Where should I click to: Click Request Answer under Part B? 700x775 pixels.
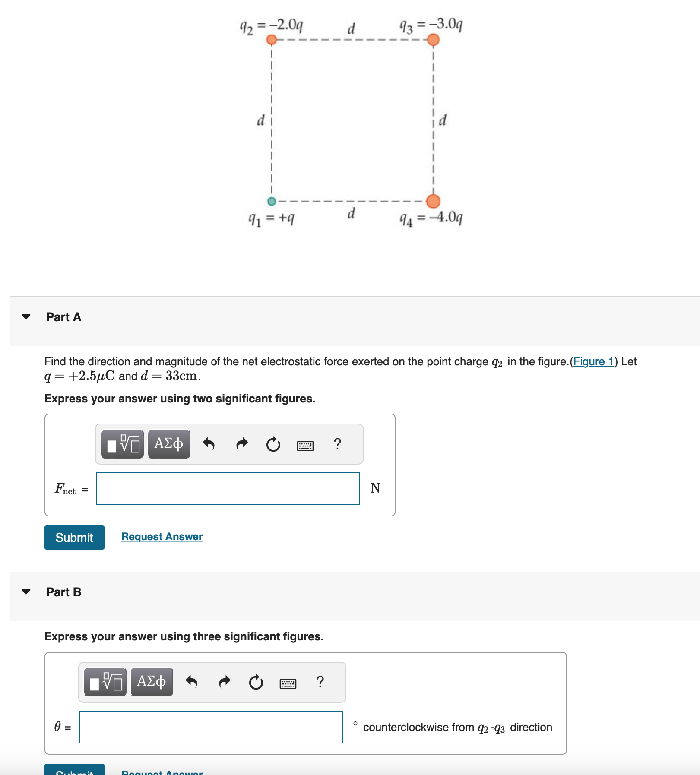pyautogui.click(x=162, y=772)
